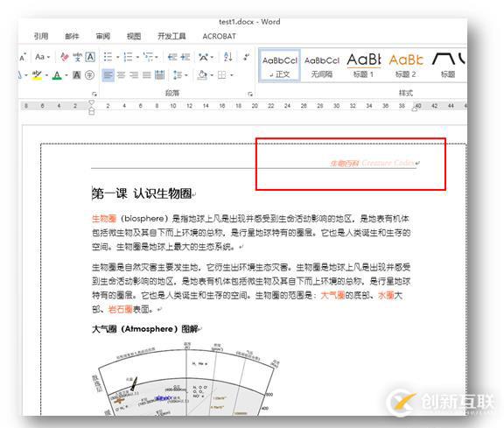This screenshot has height=428, width=504.
Task: Open bullet library dropdown arrow
Action: [x=117, y=58]
